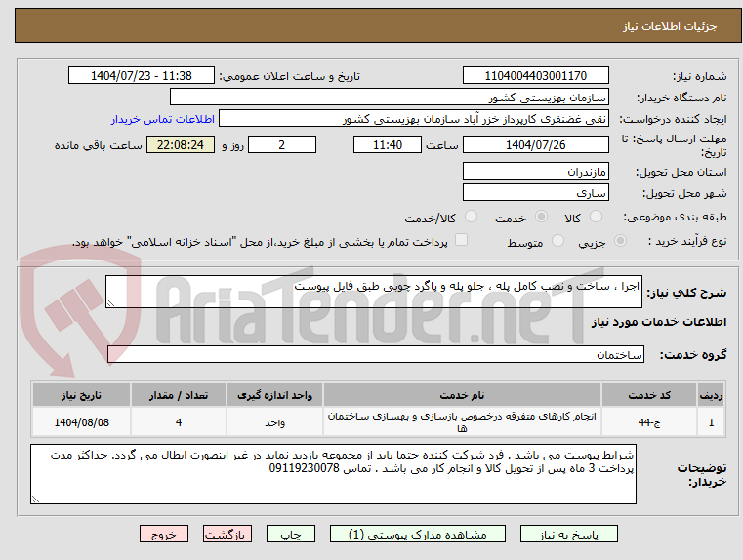The height and width of the screenshot is (560, 743).
Task: Select the 'کالا' radio button
Action: pos(596,217)
